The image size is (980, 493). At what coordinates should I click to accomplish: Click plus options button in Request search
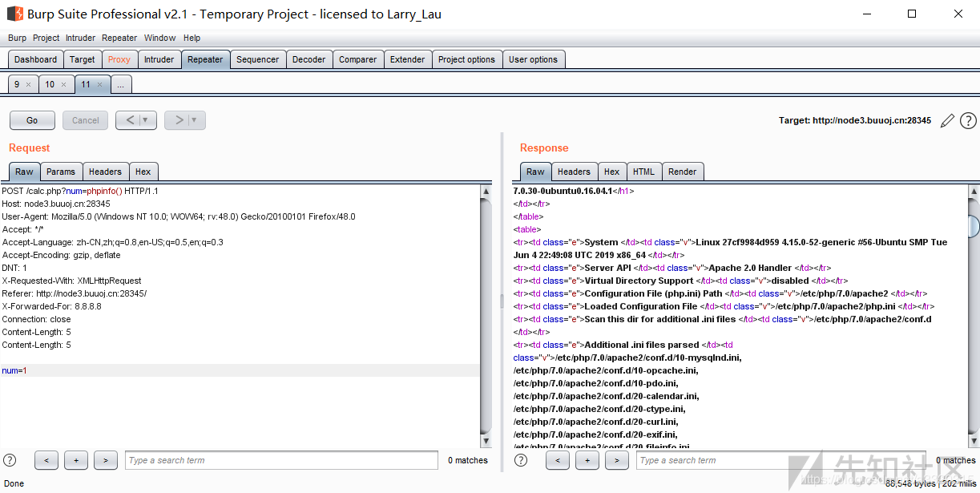[76, 460]
